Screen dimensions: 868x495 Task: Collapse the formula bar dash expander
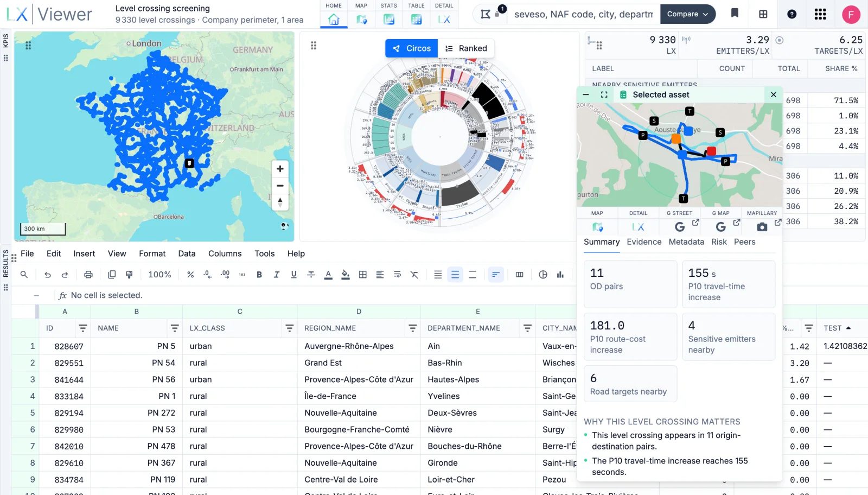[36, 295]
